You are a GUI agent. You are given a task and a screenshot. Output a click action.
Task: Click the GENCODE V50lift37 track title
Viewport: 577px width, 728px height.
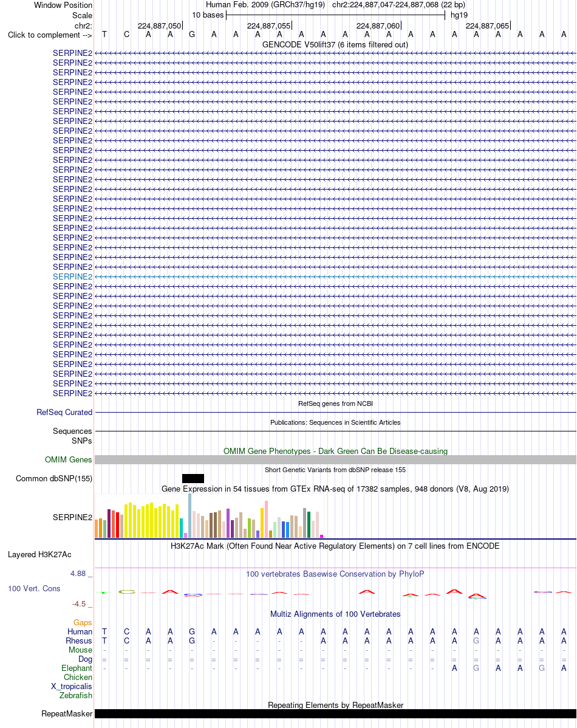point(335,44)
